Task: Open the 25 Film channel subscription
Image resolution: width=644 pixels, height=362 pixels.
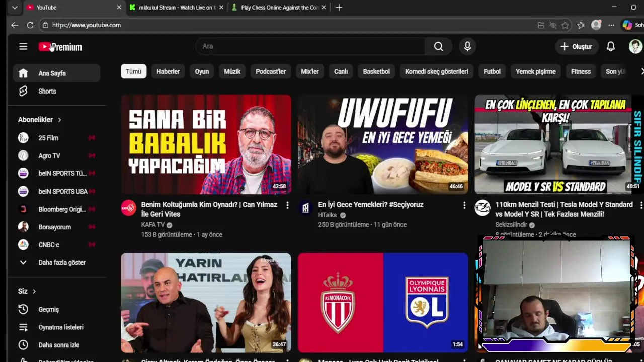Action: point(56,138)
